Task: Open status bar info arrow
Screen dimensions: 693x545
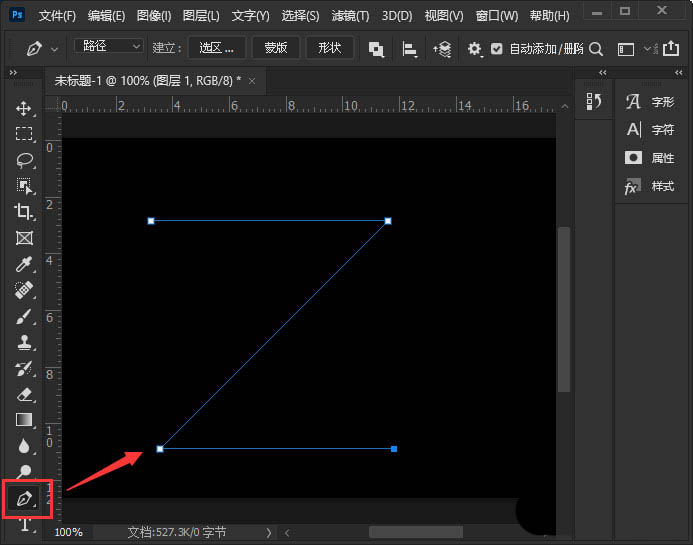Action: pos(268,533)
